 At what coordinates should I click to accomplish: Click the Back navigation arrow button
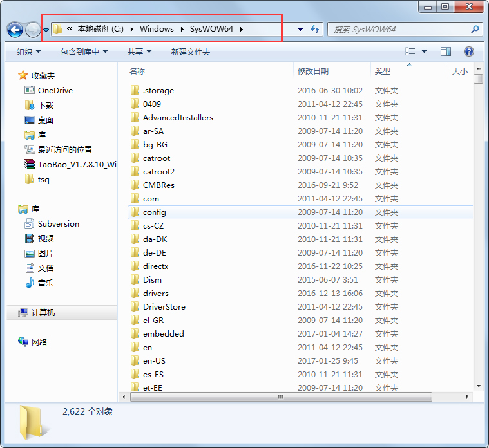(15, 30)
